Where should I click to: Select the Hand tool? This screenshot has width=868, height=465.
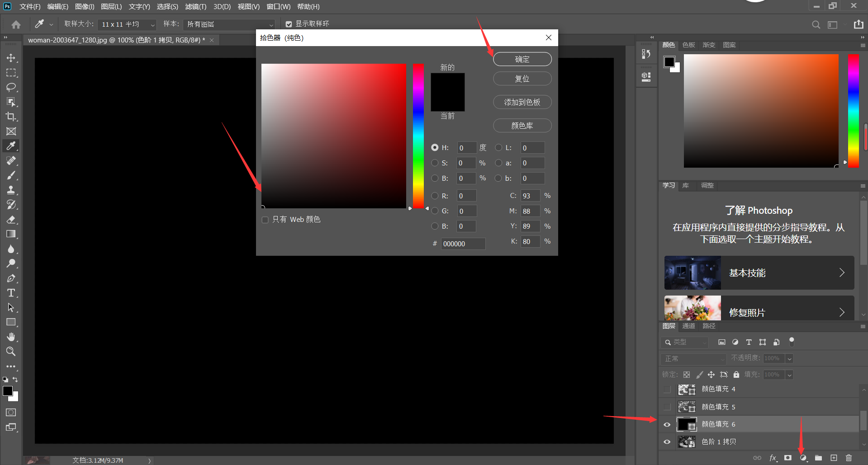pos(11,337)
